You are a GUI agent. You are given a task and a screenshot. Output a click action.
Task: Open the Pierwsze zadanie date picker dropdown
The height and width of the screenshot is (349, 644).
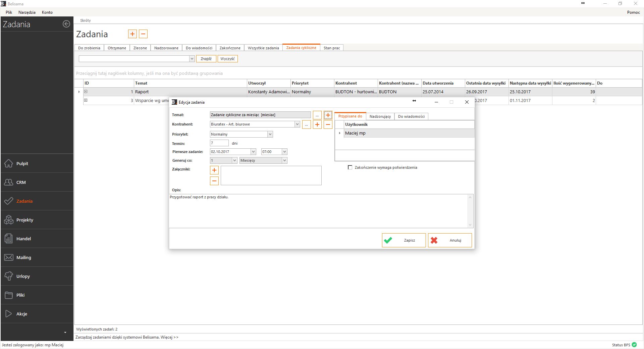pos(253,152)
